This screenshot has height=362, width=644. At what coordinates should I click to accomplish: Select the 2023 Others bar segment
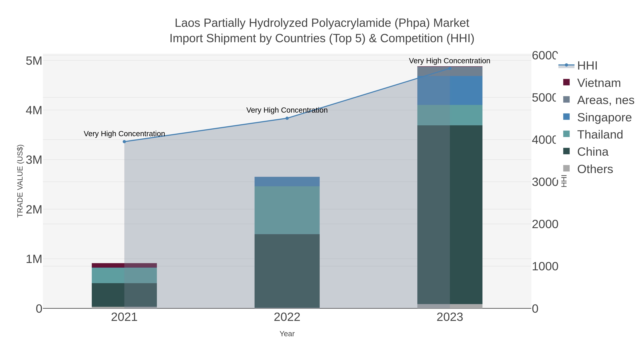(450, 306)
